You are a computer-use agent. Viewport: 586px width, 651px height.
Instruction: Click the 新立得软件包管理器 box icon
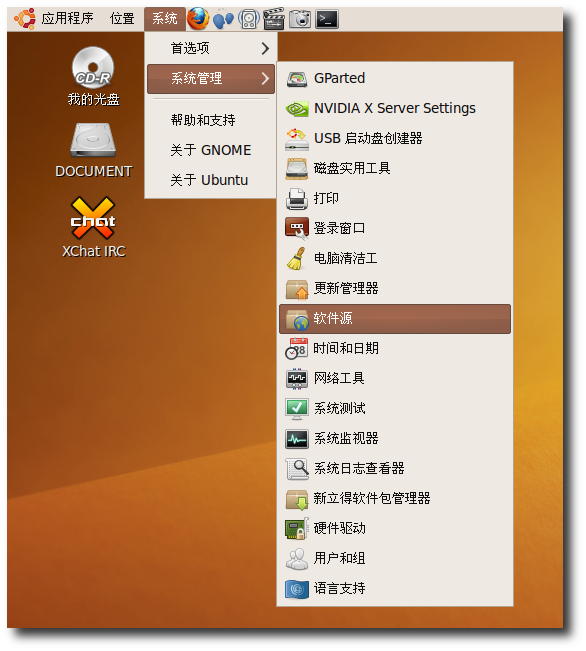pyautogui.click(x=297, y=499)
